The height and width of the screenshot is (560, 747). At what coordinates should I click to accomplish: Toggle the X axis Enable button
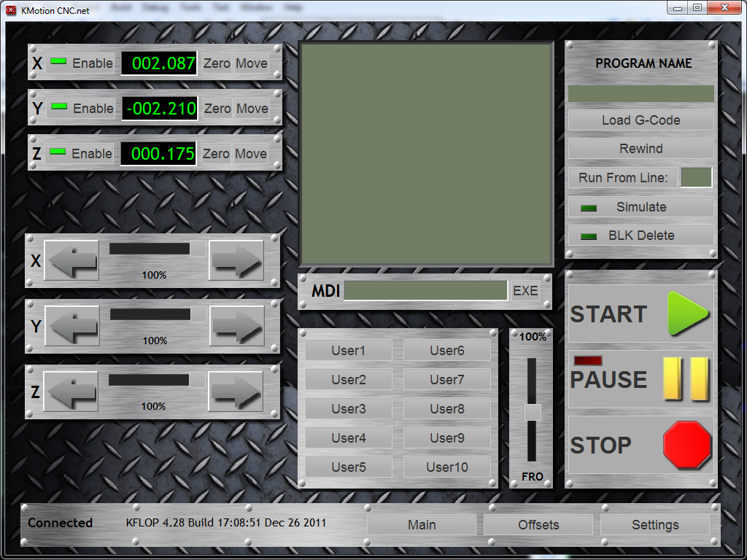pos(81,63)
